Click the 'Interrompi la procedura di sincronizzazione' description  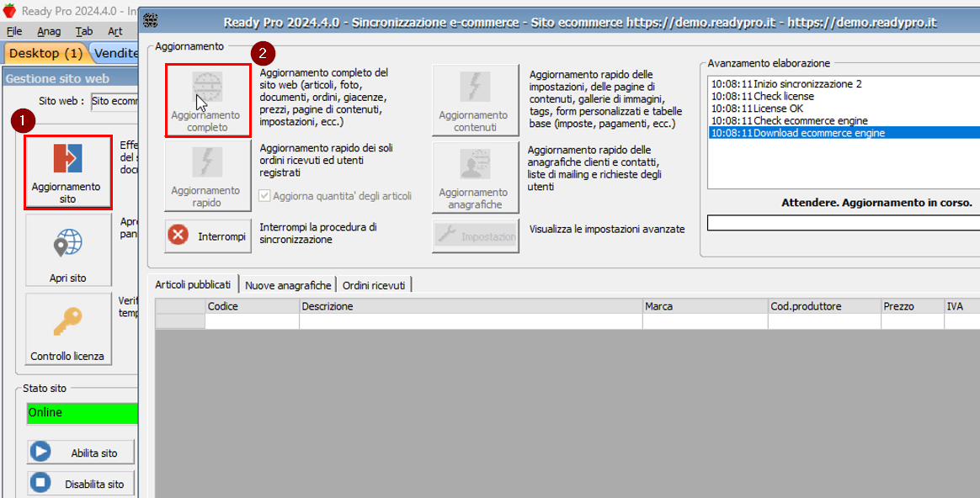point(318,233)
